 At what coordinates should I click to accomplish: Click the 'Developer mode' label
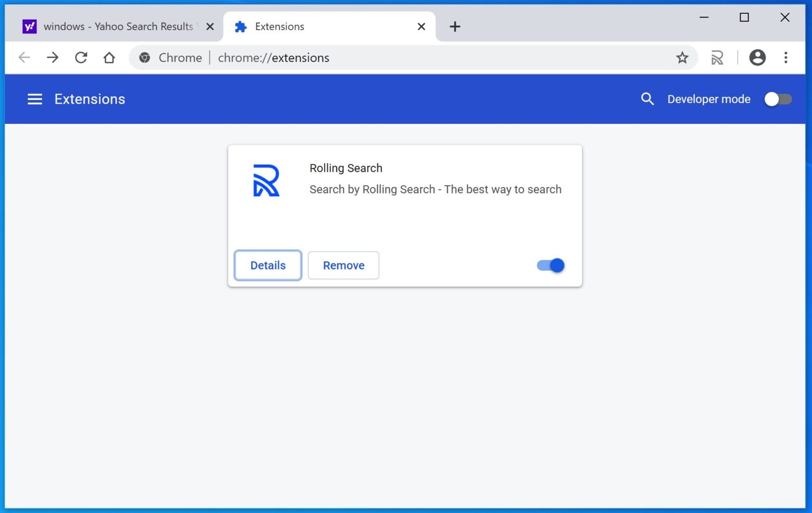pyautogui.click(x=709, y=99)
